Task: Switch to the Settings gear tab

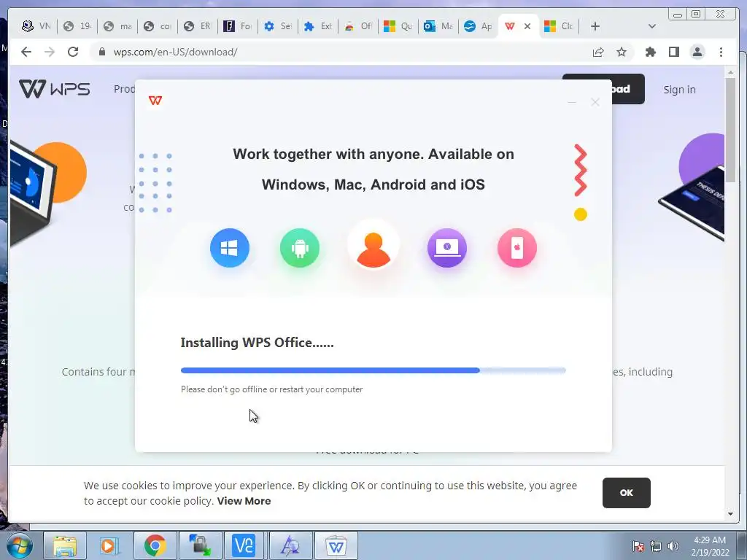Action: coord(278,26)
